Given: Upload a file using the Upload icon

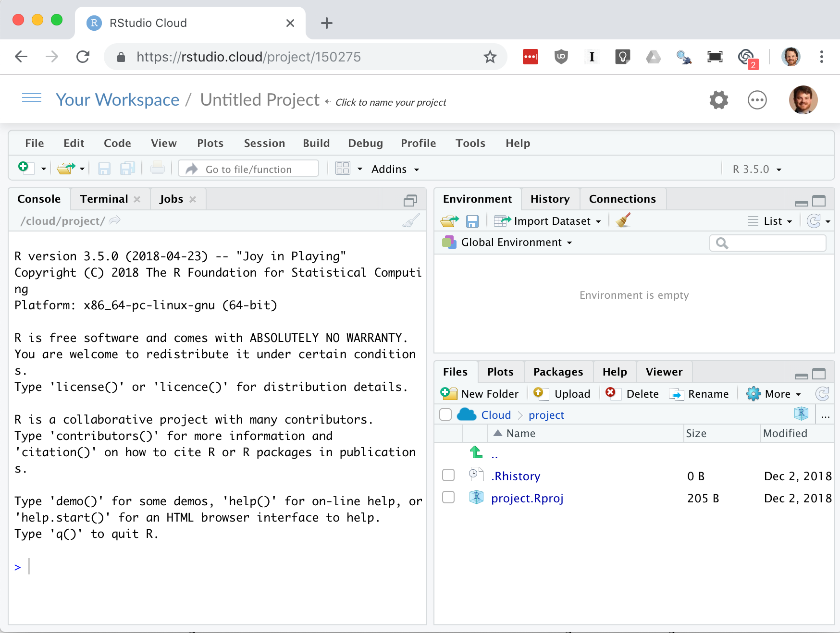Looking at the screenshot, I should [562, 393].
